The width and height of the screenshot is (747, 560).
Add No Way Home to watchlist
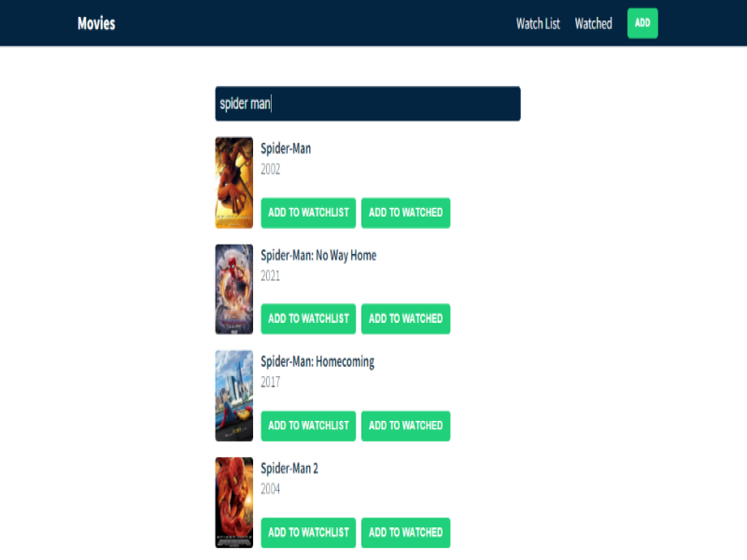(308, 318)
